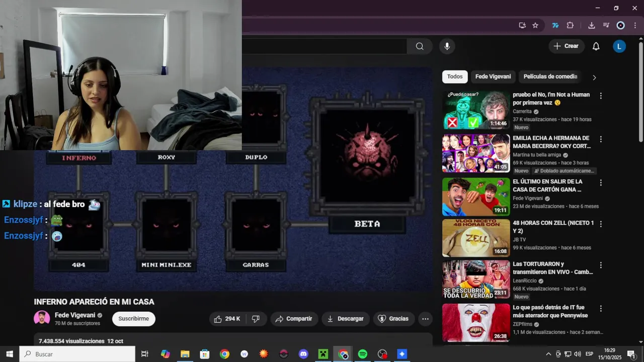Select the Fede Vigevani filter chip
Image resolution: width=644 pixels, height=362 pixels.
493,77
